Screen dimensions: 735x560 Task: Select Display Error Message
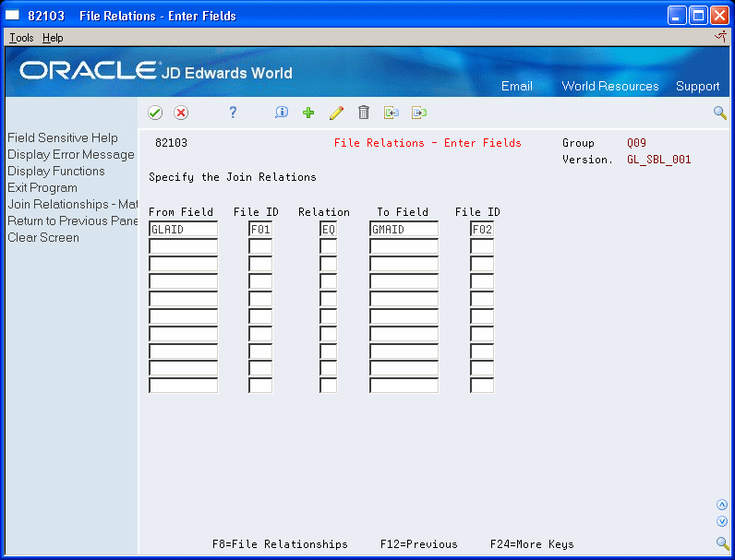71,154
